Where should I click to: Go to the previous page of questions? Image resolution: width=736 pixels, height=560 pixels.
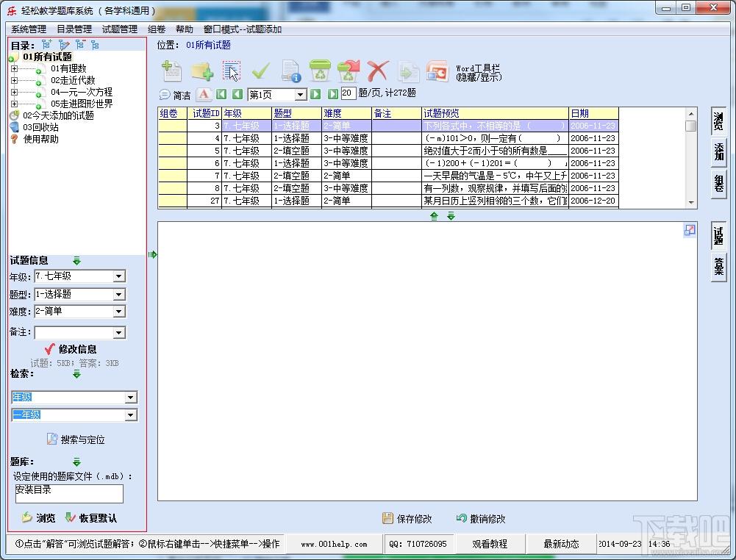click(x=237, y=94)
